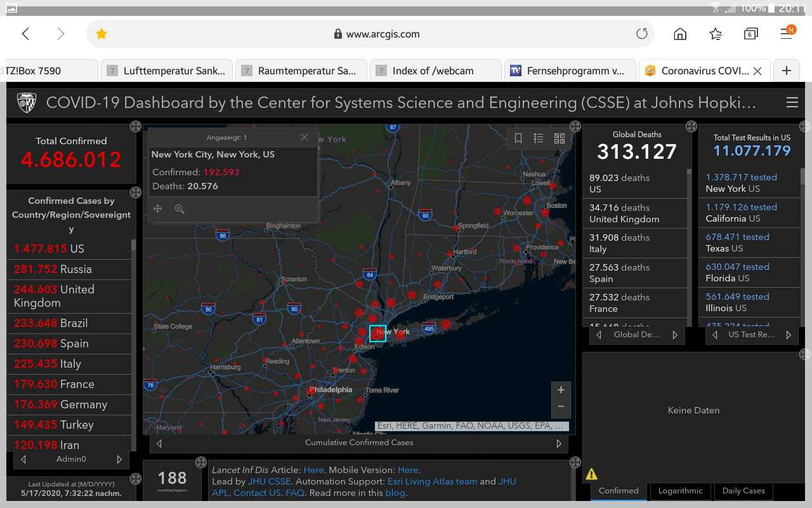Image resolution: width=812 pixels, height=508 pixels.
Task: Maximize the map panel
Action: (x=575, y=126)
